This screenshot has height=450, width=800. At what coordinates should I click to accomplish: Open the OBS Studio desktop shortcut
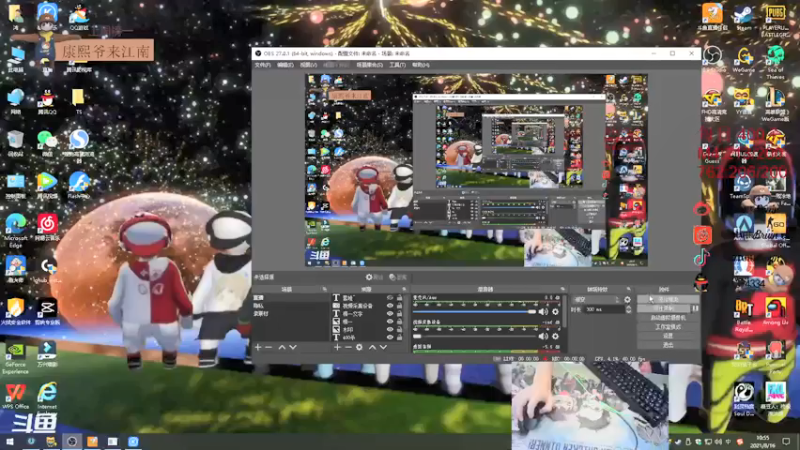click(712, 60)
